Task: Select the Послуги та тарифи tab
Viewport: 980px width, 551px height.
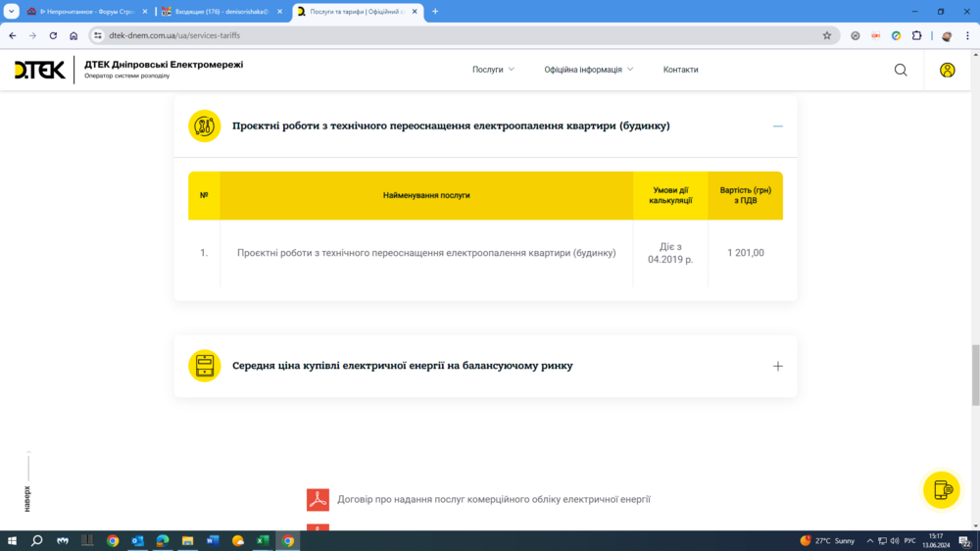Action: pyautogui.click(x=358, y=11)
